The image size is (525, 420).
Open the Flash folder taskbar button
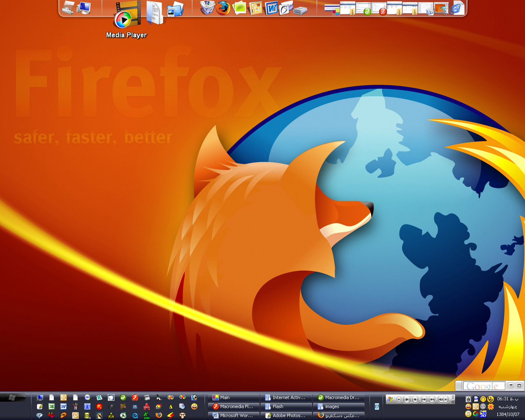click(x=286, y=406)
